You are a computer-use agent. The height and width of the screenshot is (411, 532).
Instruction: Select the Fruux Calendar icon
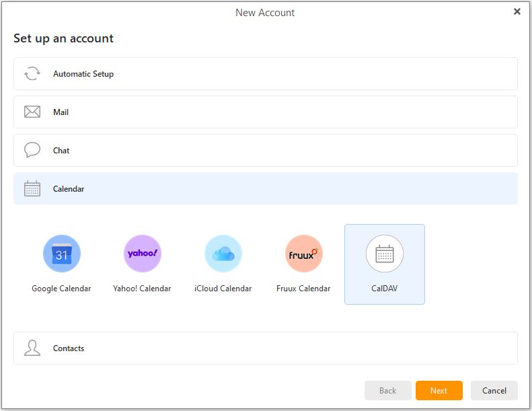[303, 254]
